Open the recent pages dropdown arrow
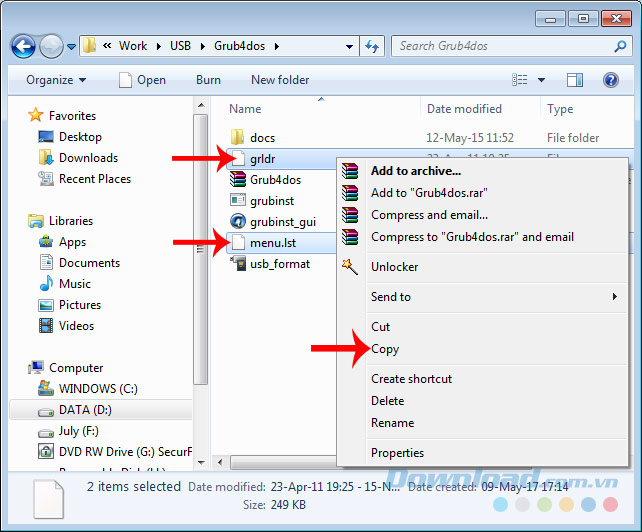This screenshot has height=532, width=642. click(x=71, y=47)
